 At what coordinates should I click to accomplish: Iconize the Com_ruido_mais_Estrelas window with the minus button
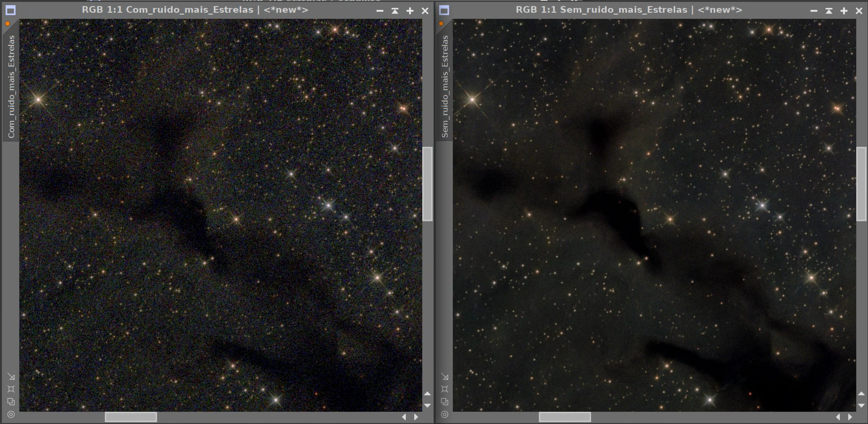tap(380, 10)
